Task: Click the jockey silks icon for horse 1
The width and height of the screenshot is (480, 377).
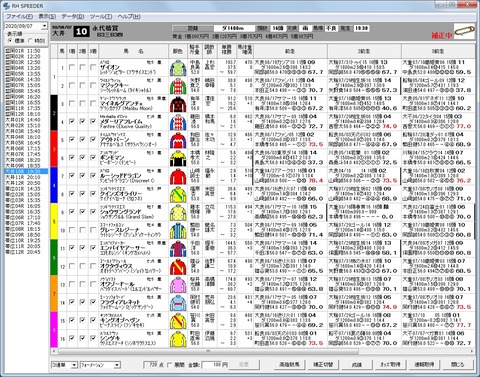Action: click(x=178, y=68)
